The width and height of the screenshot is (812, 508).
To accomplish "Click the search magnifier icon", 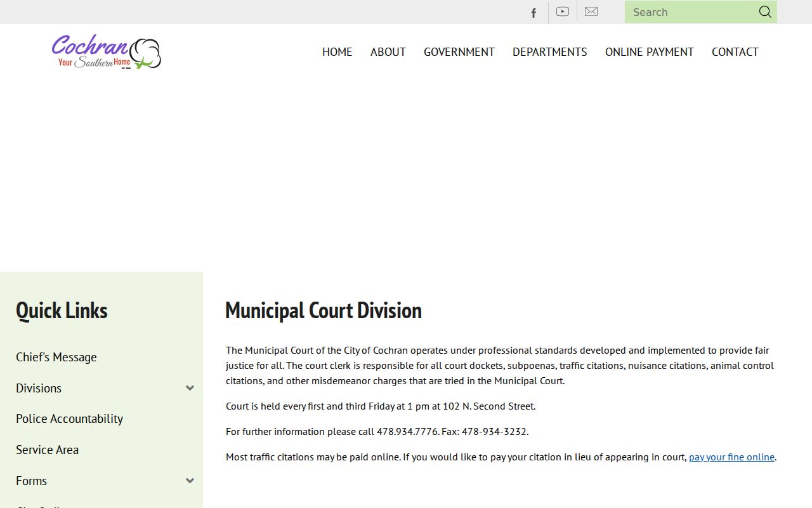I will pos(765,11).
